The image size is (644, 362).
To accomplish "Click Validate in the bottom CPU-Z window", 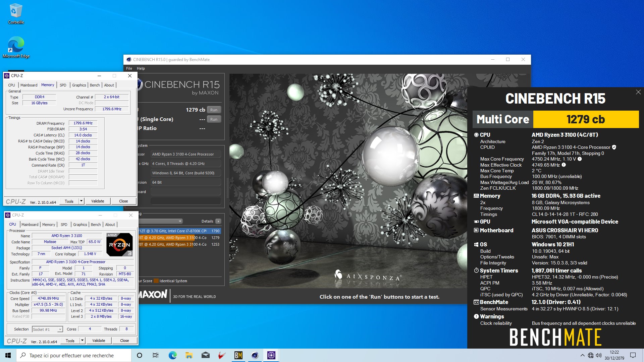I will (99, 341).
